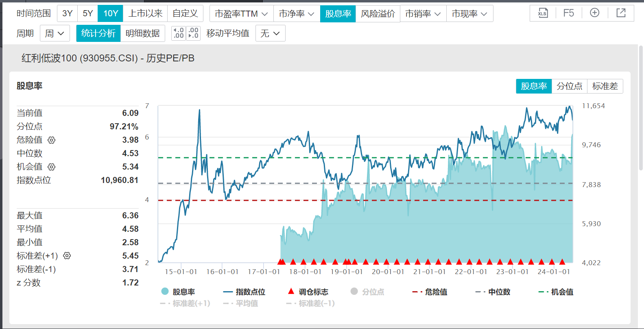Click gear icon beside 标准差(+1)
The height and width of the screenshot is (329, 644).
tap(67, 255)
